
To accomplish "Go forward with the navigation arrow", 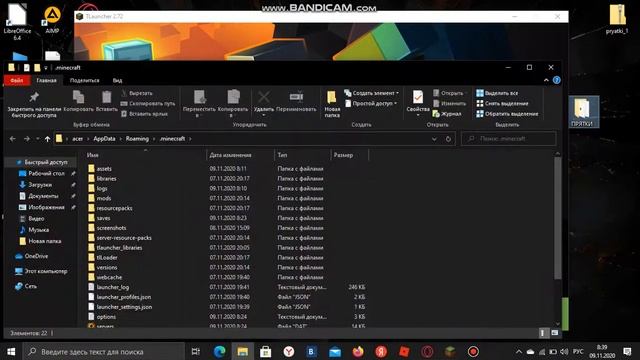I will 27,139.
